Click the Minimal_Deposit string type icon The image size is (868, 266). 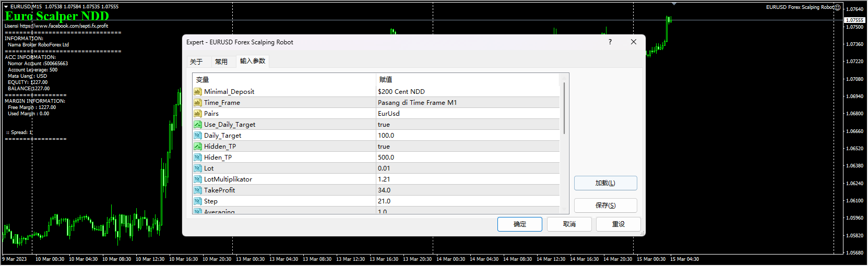click(198, 92)
